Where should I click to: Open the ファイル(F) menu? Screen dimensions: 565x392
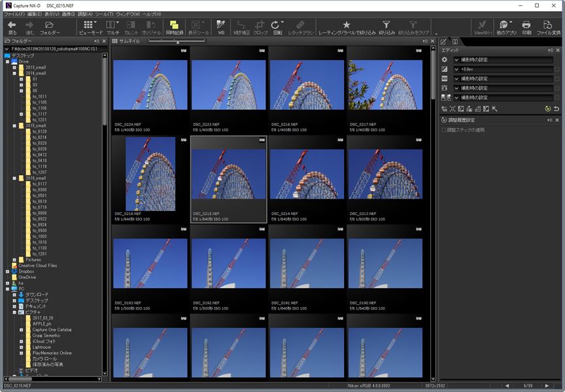(x=14, y=14)
